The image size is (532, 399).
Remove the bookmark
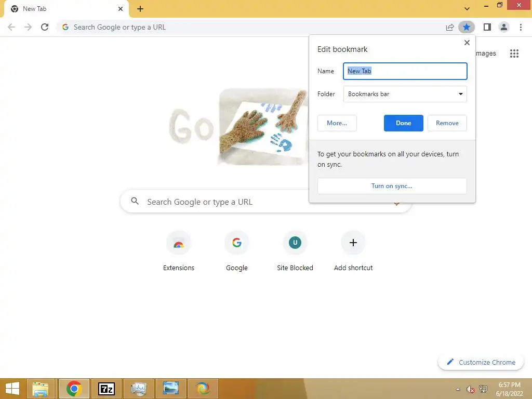(x=447, y=123)
